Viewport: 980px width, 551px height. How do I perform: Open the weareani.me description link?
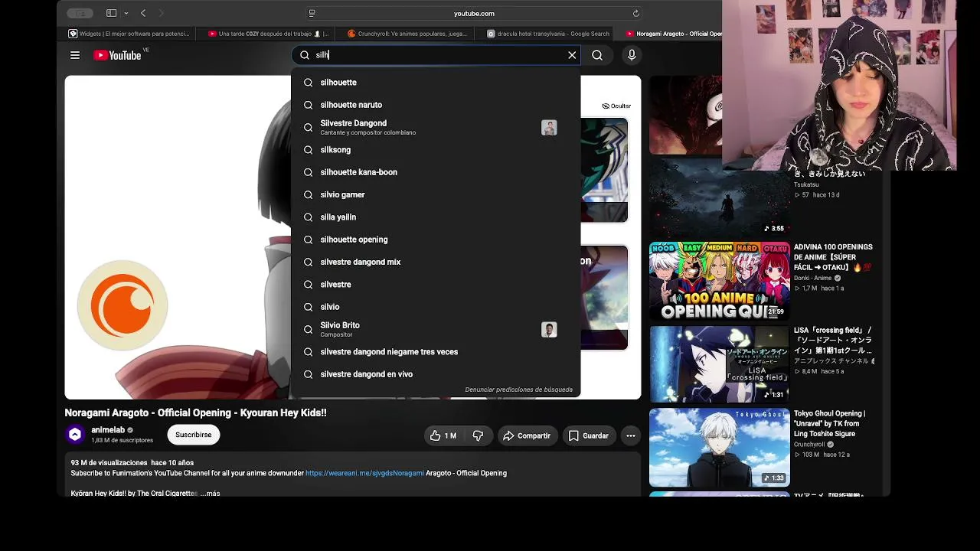364,473
